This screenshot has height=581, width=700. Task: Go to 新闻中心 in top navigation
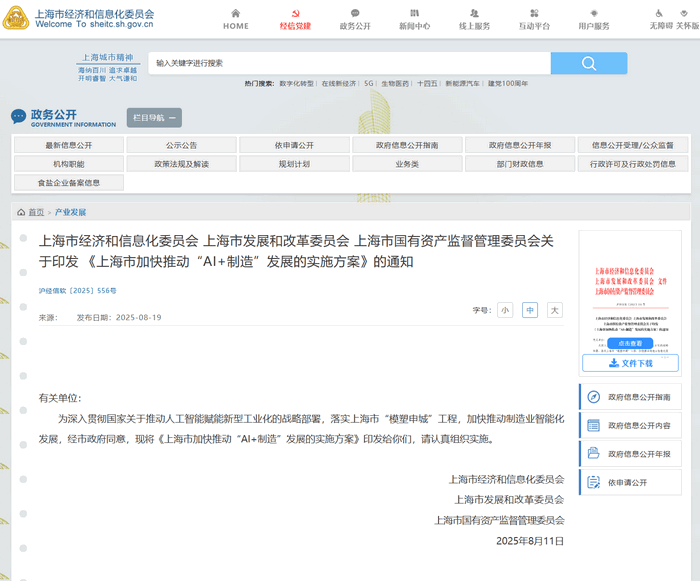(x=414, y=20)
